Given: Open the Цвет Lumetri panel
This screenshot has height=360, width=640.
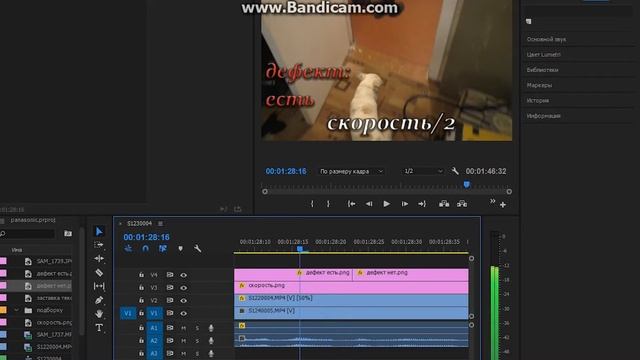Looking at the screenshot, I should (543, 54).
